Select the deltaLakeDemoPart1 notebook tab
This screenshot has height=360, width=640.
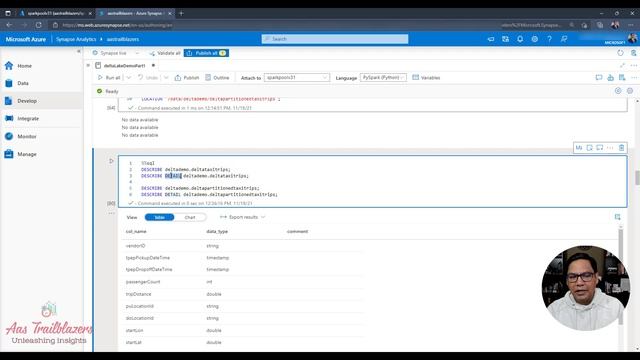(x=124, y=66)
